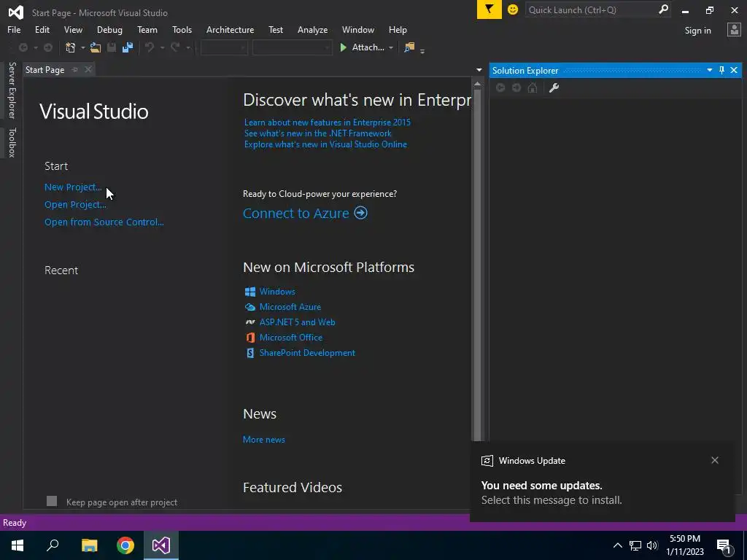This screenshot has height=560, width=747.
Task: Click the Save All toolbar icon
Action: (x=127, y=47)
